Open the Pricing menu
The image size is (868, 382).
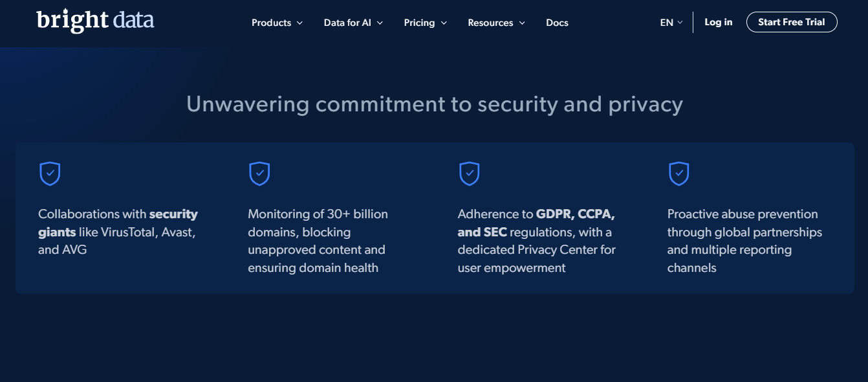click(x=426, y=23)
